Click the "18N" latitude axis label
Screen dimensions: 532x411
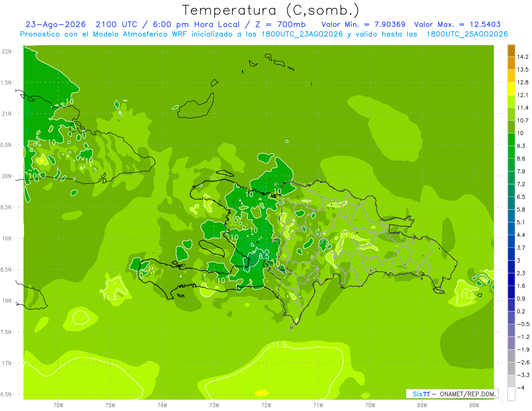tap(7, 301)
